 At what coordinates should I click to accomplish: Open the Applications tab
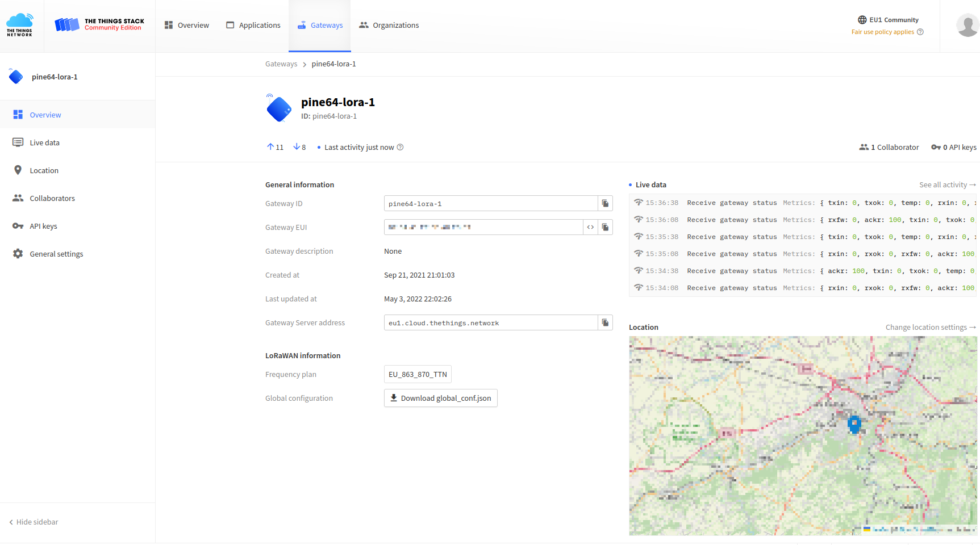253,25
